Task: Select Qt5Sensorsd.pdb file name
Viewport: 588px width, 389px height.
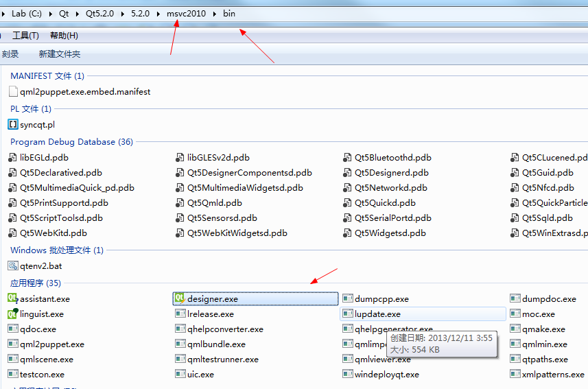Action: (222, 218)
